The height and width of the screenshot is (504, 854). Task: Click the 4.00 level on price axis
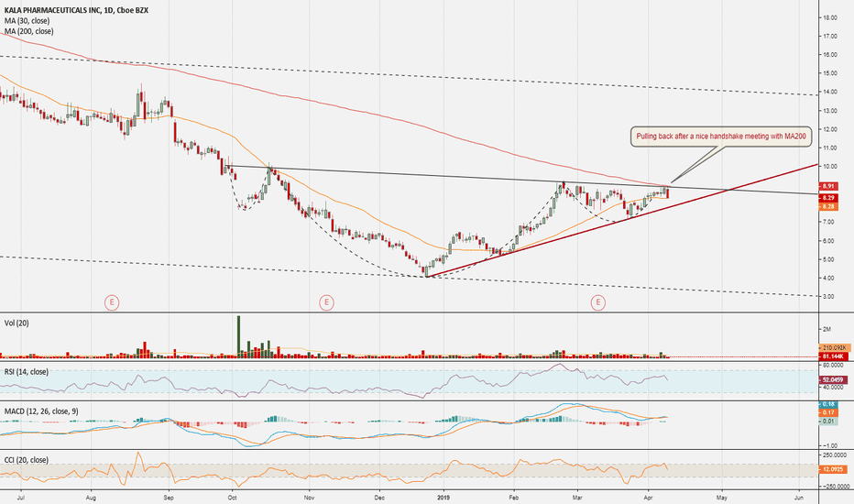point(830,278)
